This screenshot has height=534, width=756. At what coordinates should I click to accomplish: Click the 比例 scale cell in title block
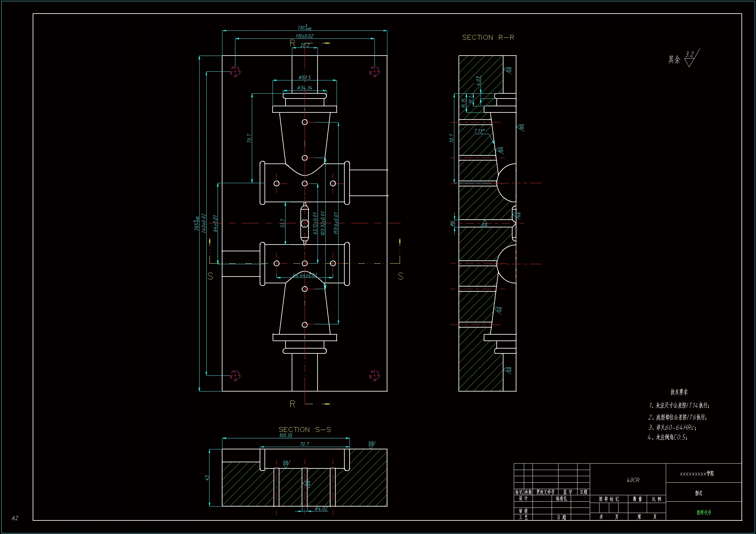point(656,499)
